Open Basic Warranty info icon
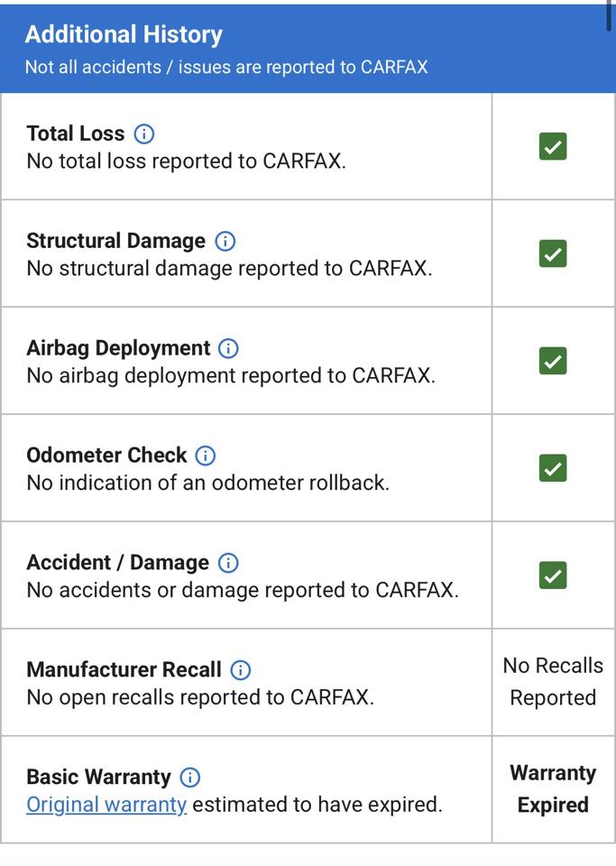Viewport: 616px width, 866px height. point(190,777)
